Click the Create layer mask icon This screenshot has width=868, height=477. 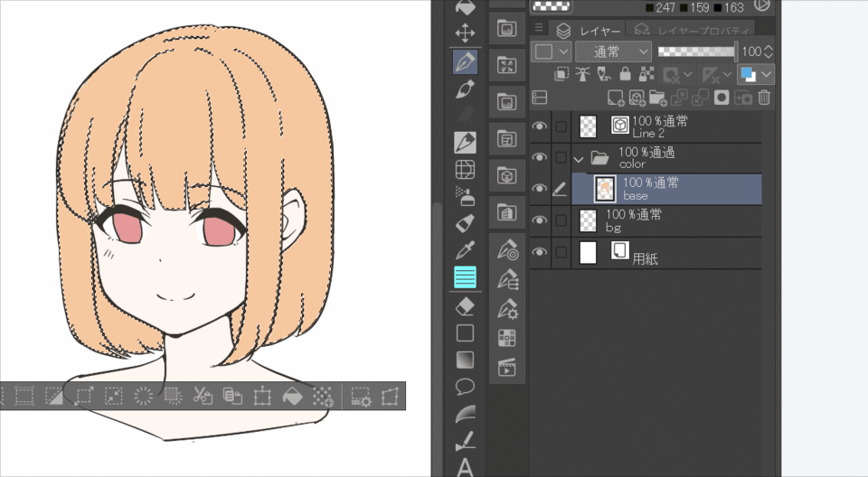tap(722, 98)
